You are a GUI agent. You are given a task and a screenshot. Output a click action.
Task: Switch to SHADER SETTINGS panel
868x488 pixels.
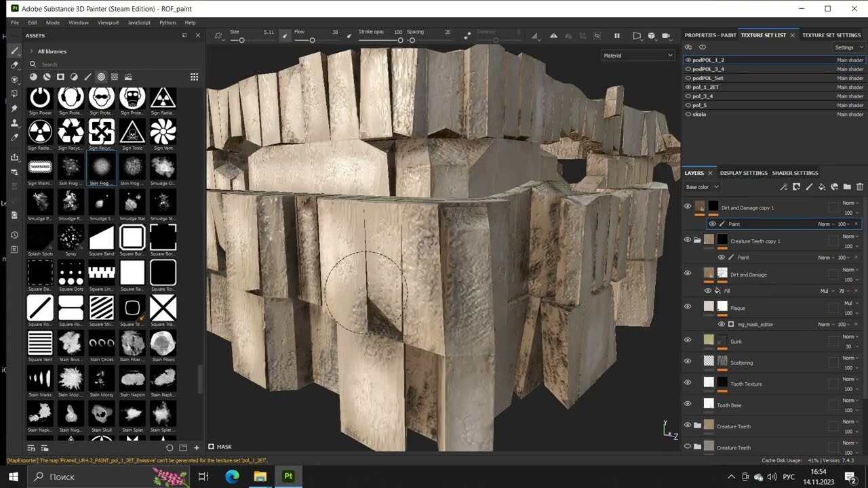(795, 173)
